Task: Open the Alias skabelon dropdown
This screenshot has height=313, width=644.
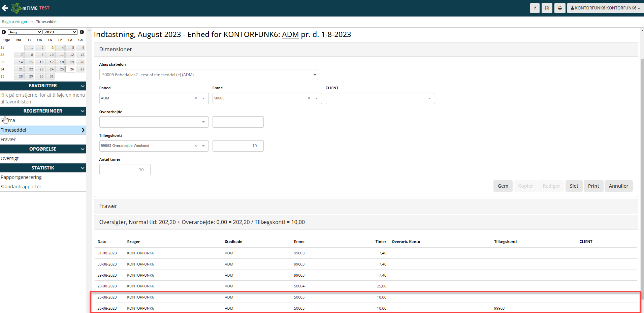Action: [208, 75]
